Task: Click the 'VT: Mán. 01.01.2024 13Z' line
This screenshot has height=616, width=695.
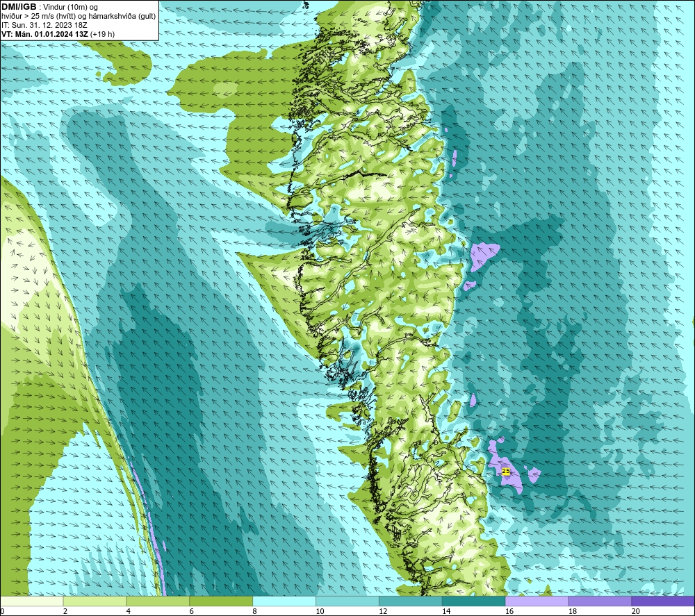Action: pyautogui.click(x=45, y=34)
